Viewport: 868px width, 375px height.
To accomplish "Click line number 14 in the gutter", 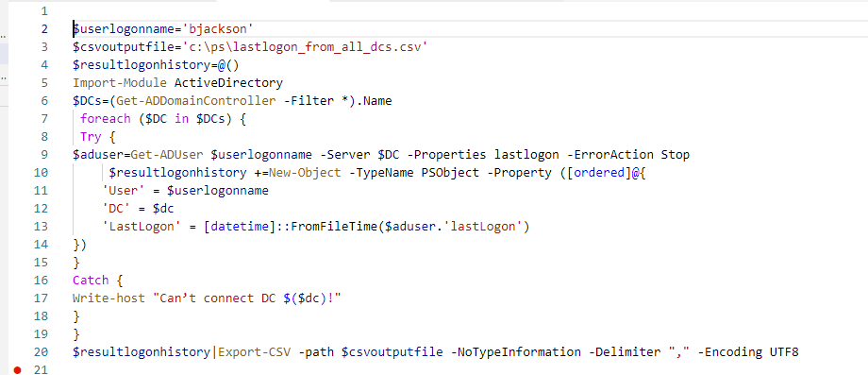I will 41,245.
